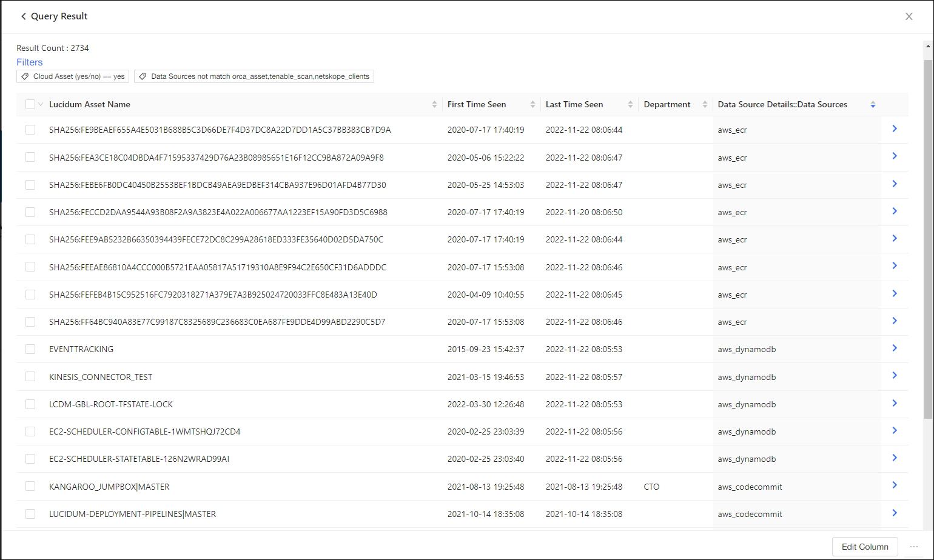Toggle the select-all header checkbox
The width and height of the screenshot is (934, 560).
30,104
